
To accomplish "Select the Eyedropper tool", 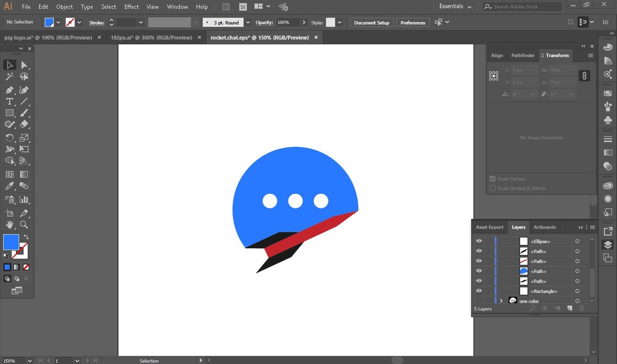I will (x=10, y=186).
